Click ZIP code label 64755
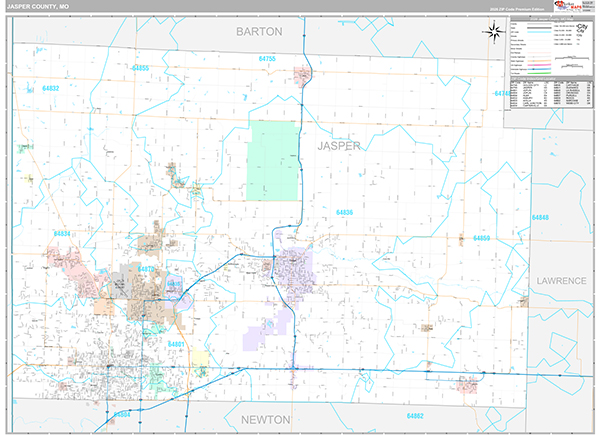The width and height of the screenshot is (600, 435). 267,59
